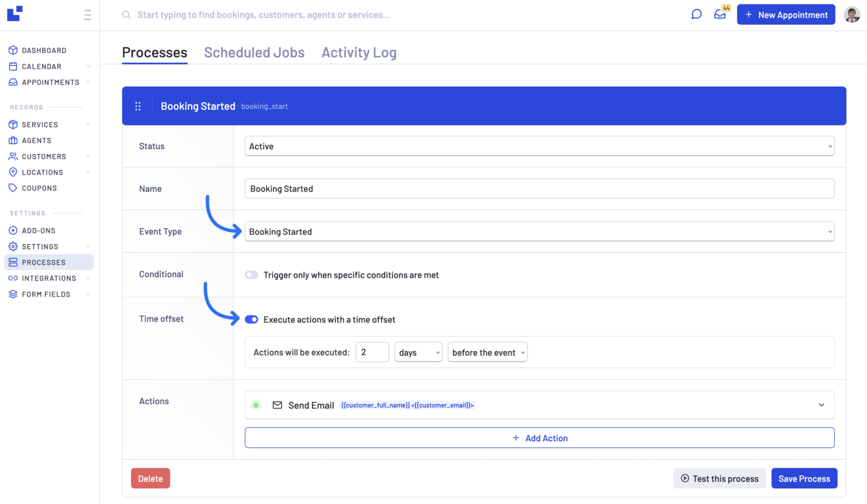Screen dimensions: 867x504
Task: Switch to the Scheduled Jobs tab
Action: click(254, 52)
